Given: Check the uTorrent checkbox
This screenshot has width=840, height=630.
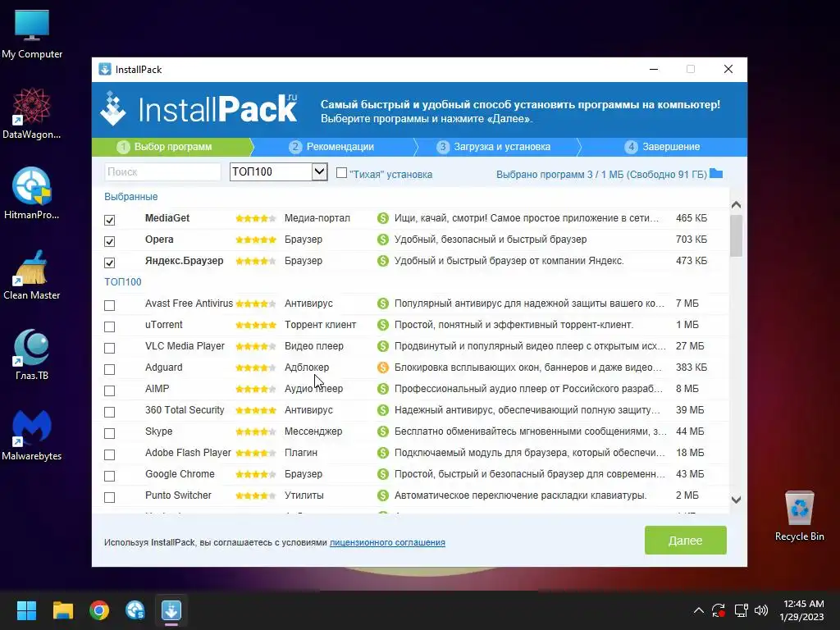Looking at the screenshot, I should 109,326.
